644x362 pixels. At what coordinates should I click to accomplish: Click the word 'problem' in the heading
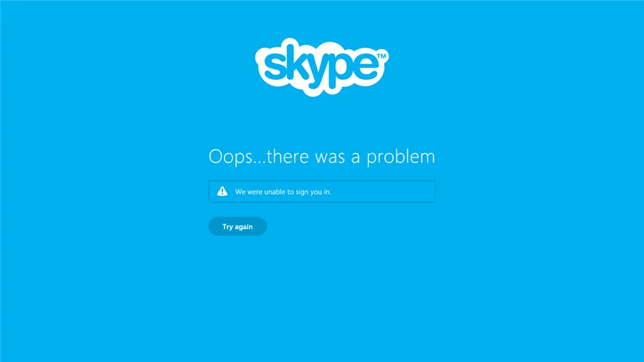click(401, 157)
